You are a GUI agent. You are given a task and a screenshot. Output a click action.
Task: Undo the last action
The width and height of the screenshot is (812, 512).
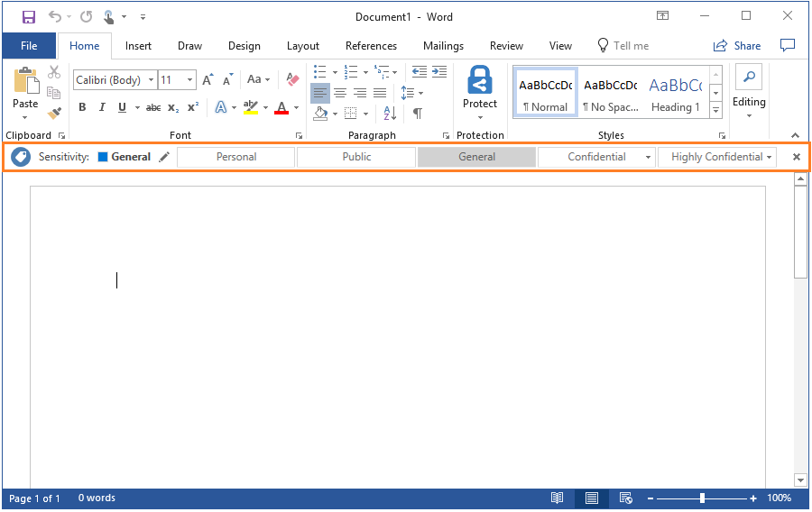[55, 17]
